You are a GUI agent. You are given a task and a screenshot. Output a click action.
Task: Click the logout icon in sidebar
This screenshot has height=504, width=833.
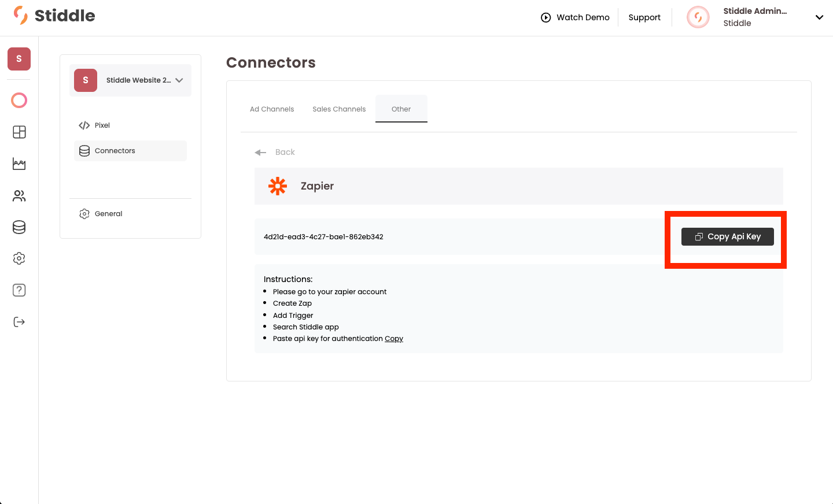point(19,322)
